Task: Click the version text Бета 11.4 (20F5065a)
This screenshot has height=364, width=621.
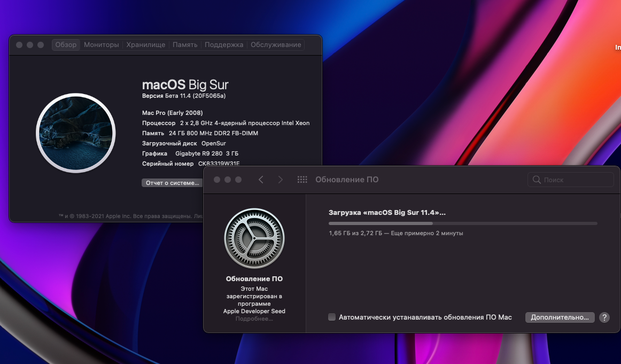Action: click(195, 96)
